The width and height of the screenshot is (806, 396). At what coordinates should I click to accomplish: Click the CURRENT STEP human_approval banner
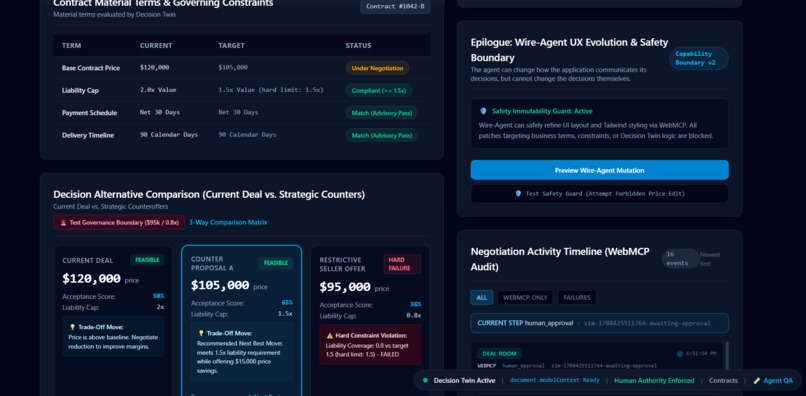(599, 323)
